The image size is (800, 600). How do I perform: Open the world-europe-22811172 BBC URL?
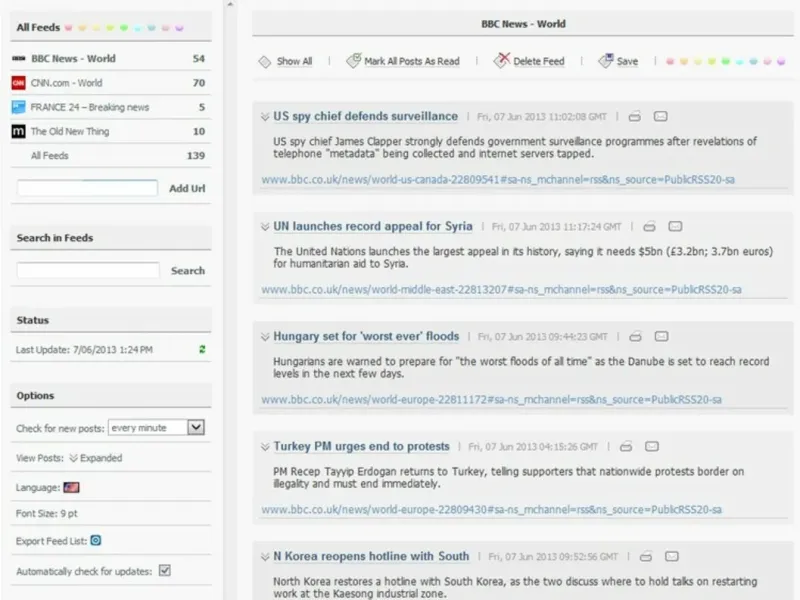tap(491, 399)
